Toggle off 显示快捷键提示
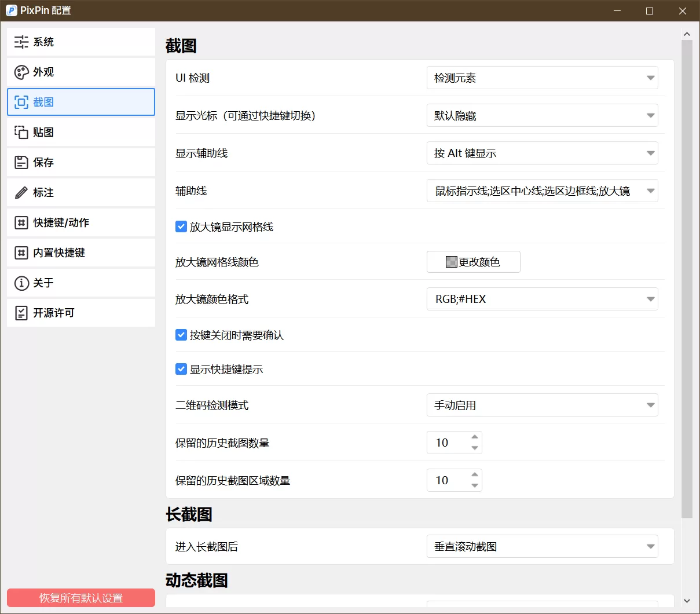 pos(181,369)
